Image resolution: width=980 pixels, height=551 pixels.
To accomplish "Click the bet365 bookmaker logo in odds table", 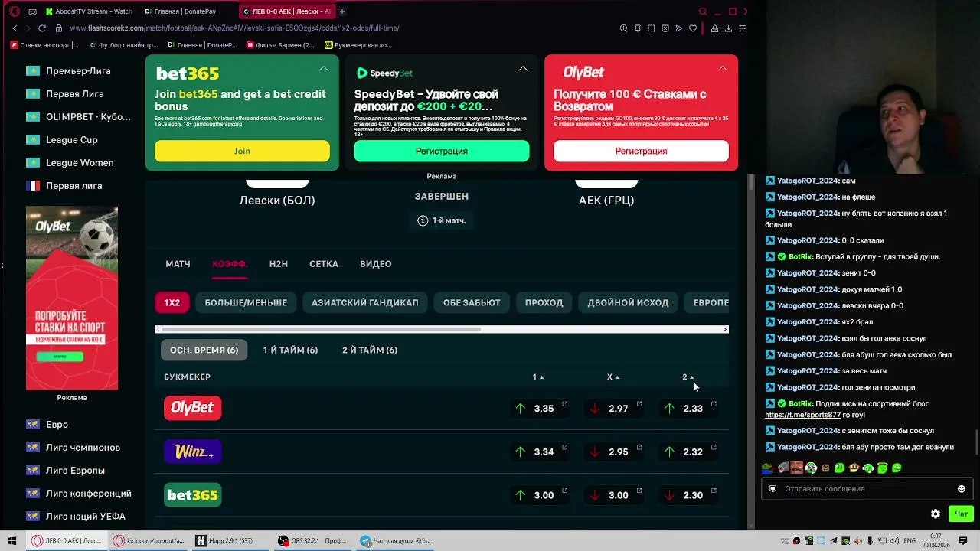I will pyautogui.click(x=193, y=495).
